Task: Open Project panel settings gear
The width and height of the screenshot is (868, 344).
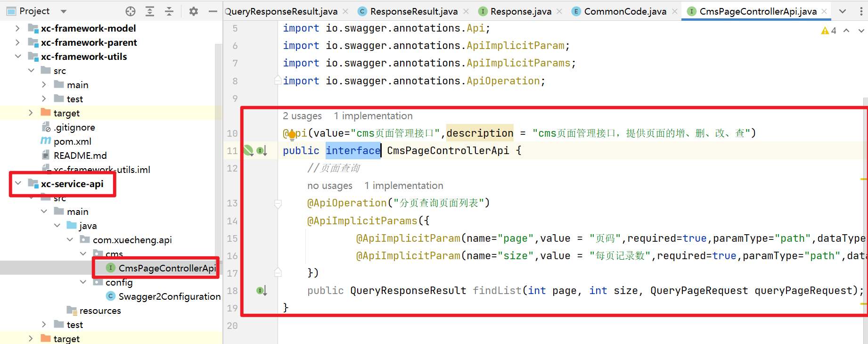Action: 193,11
